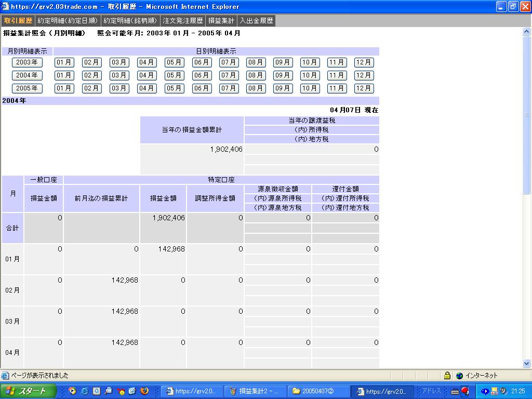Open 01月 daily details for 2004

click(64, 75)
